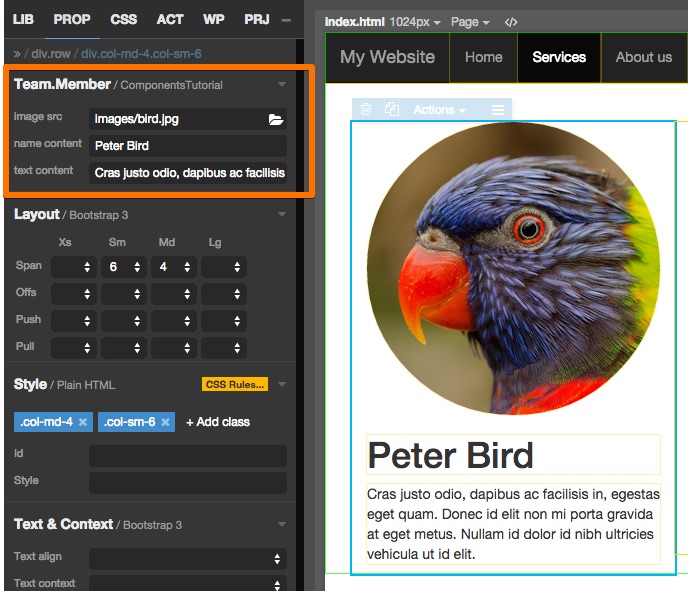This screenshot has width=688, height=591.
Task: Open the CSS Rules... button
Action: coord(235,384)
